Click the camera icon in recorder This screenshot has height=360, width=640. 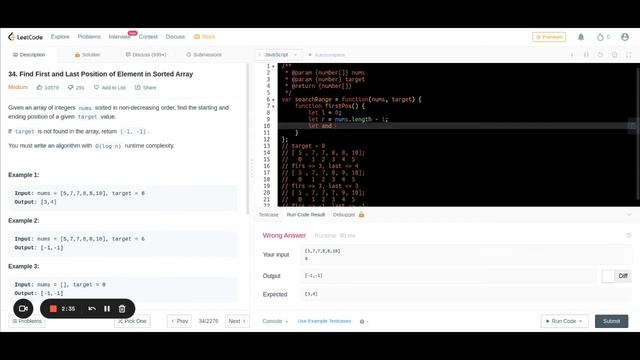[x=23, y=309]
